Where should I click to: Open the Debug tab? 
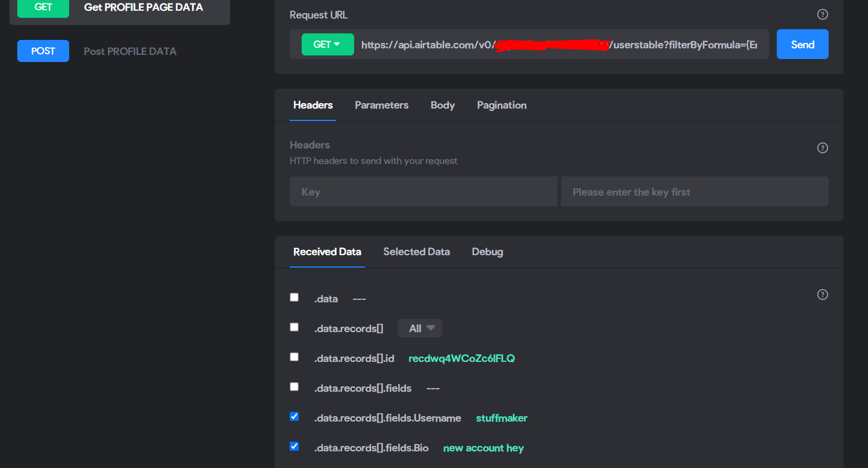[487, 252]
